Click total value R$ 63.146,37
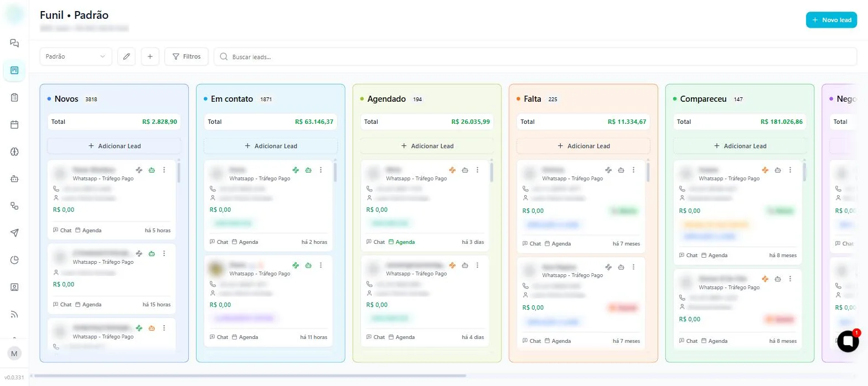 (x=314, y=122)
